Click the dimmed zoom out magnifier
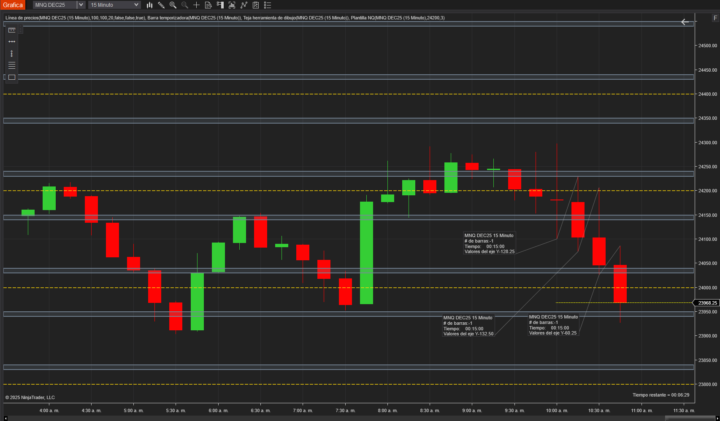 [x=185, y=5]
